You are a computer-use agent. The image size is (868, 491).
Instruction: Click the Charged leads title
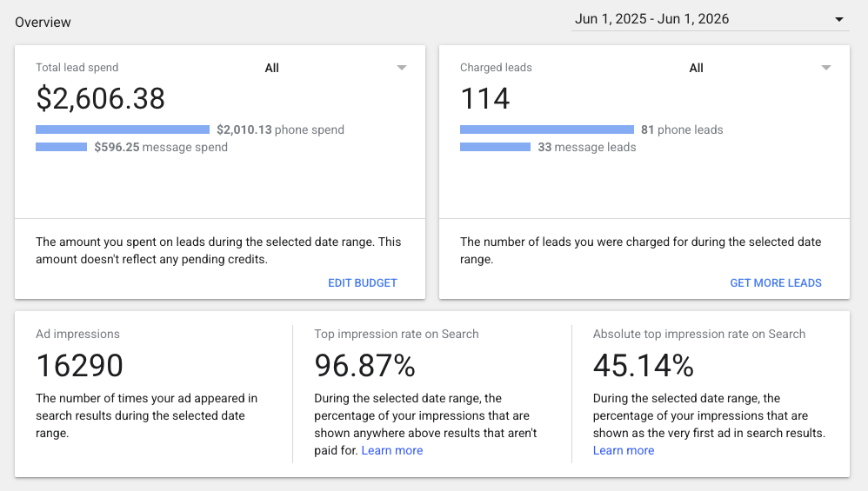496,68
